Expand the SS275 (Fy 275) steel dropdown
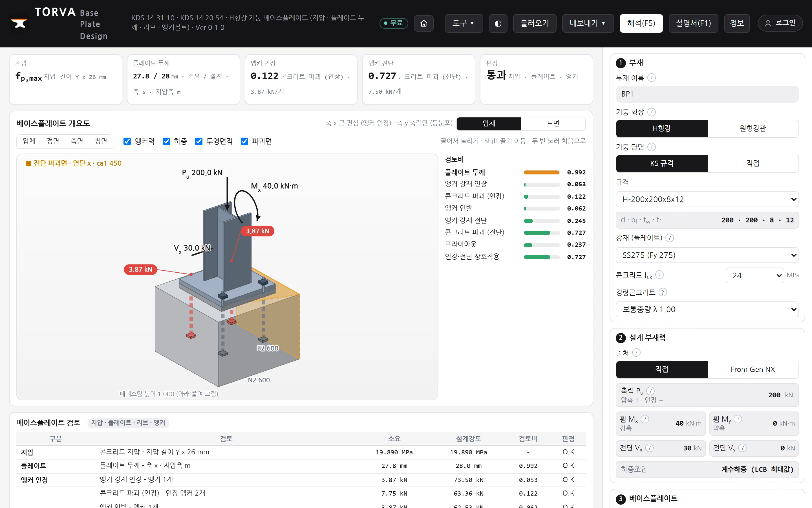Image resolution: width=812 pixels, height=508 pixels. pyautogui.click(x=707, y=255)
